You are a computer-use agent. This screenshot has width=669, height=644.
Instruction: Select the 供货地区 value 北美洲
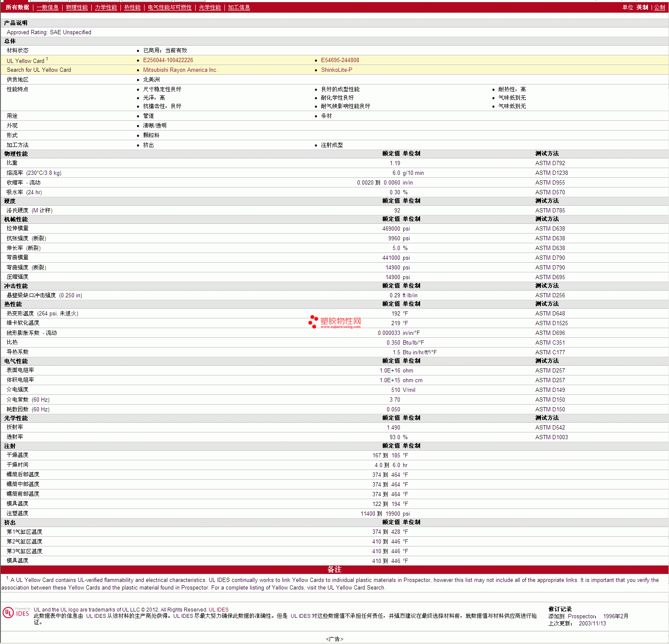coord(151,80)
